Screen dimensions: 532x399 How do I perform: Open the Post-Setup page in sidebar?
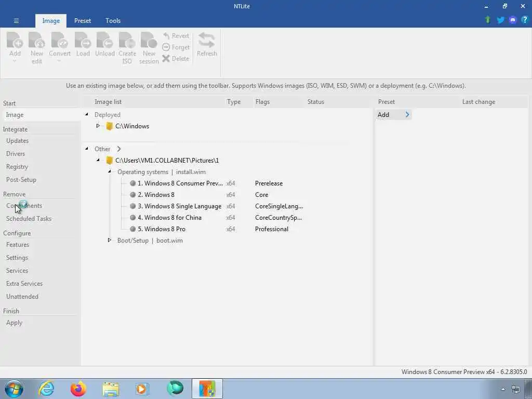pyautogui.click(x=21, y=180)
